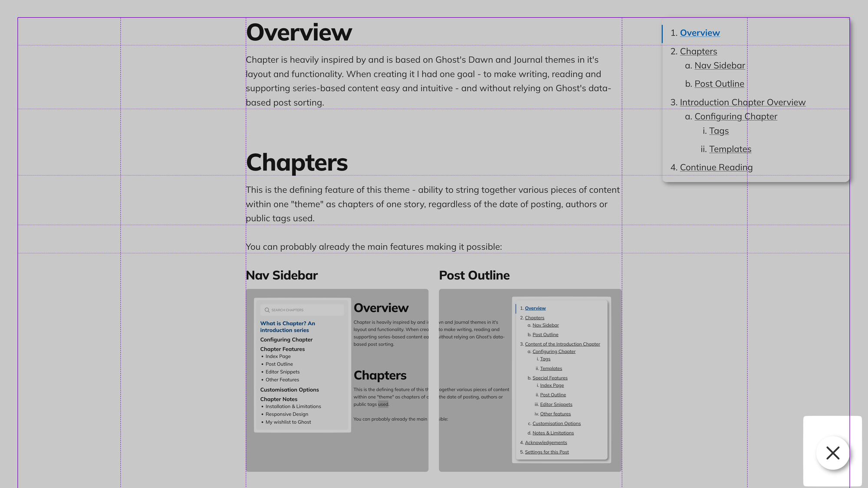
Task: Toggle Overview active state in outline
Action: 699,32
